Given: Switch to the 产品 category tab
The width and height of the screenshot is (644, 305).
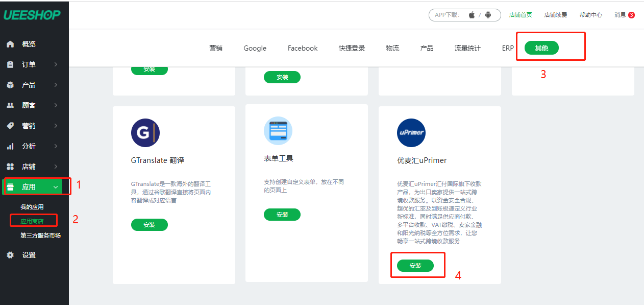Looking at the screenshot, I should tap(427, 48).
